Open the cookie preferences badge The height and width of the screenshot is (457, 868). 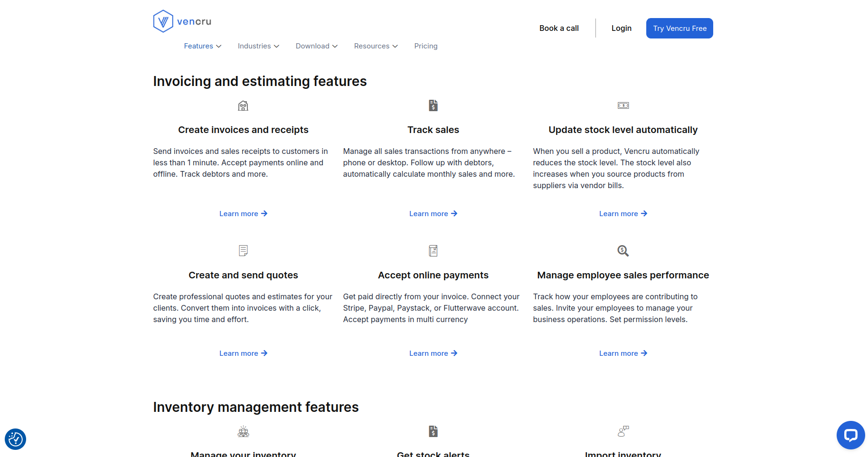[x=15, y=439]
